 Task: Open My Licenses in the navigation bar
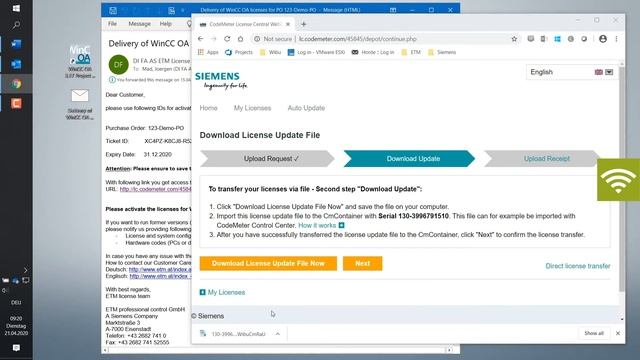[252, 108]
